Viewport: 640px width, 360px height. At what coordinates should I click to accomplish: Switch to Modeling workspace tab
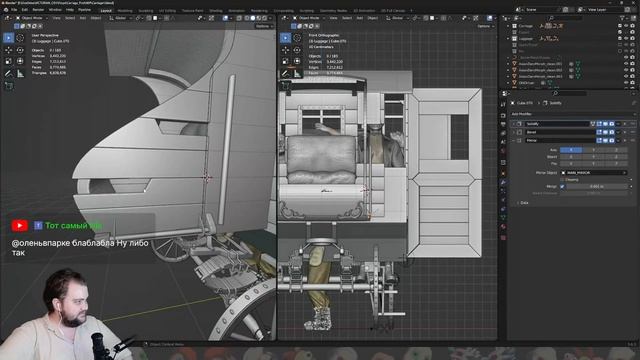[x=125, y=11]
